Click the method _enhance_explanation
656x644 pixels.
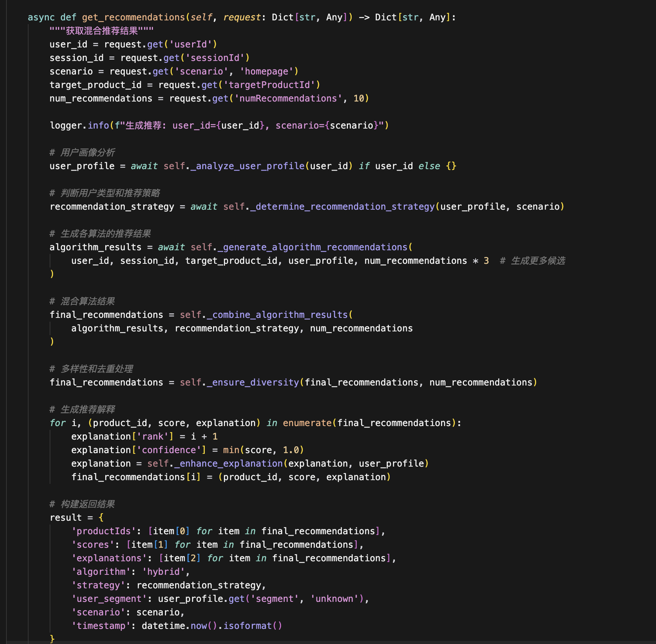coord(229,463)
